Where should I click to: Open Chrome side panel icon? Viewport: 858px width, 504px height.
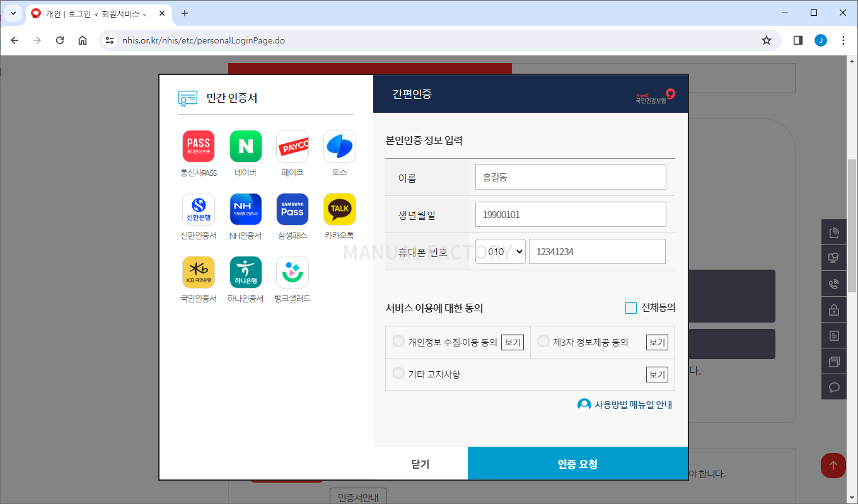coord(797,40)
